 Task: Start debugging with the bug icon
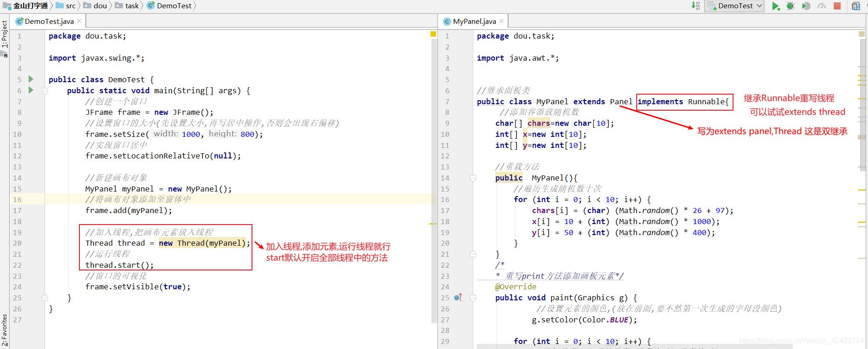pyautogui.click(x=790, y=6)
